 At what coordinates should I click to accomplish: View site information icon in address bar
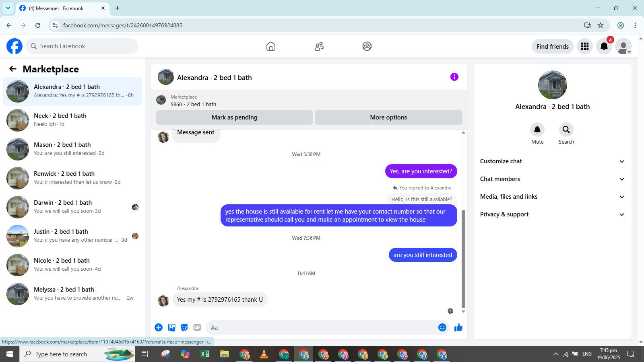(x=56, y=25)
